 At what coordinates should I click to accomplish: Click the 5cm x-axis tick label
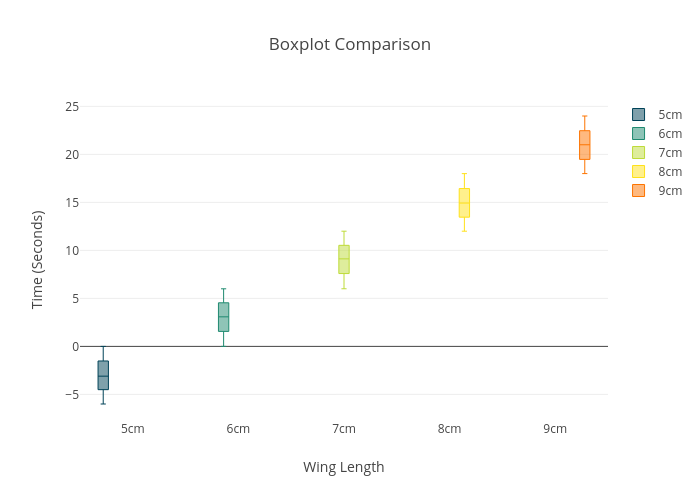133,429
